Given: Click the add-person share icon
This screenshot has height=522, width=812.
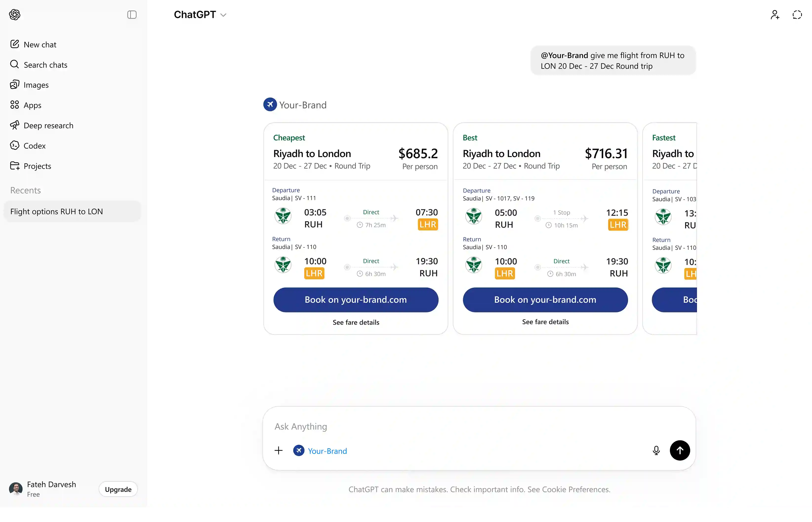Looking at the screenshot, I should (775, 15).
